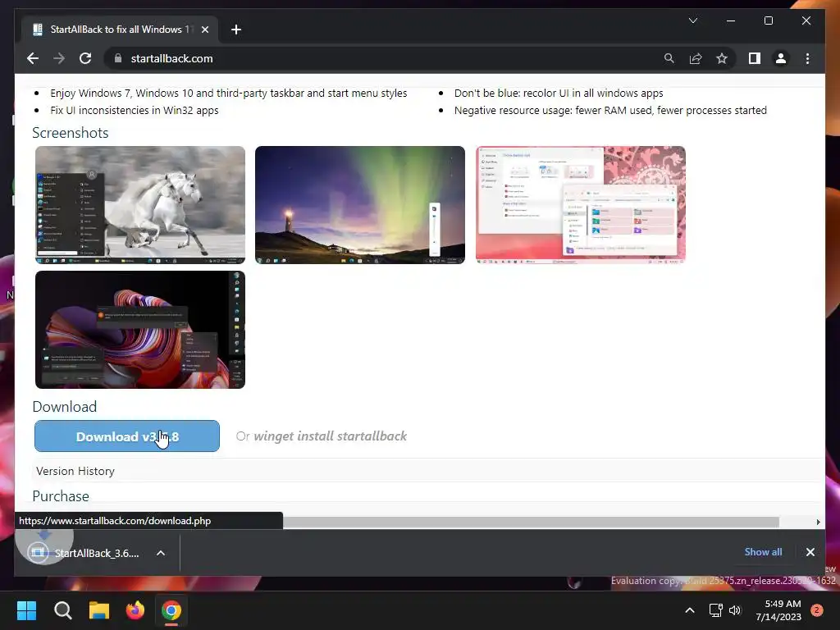Open Windows taskbar search
This screenshot has height=630, width=840.
(62, 610)
